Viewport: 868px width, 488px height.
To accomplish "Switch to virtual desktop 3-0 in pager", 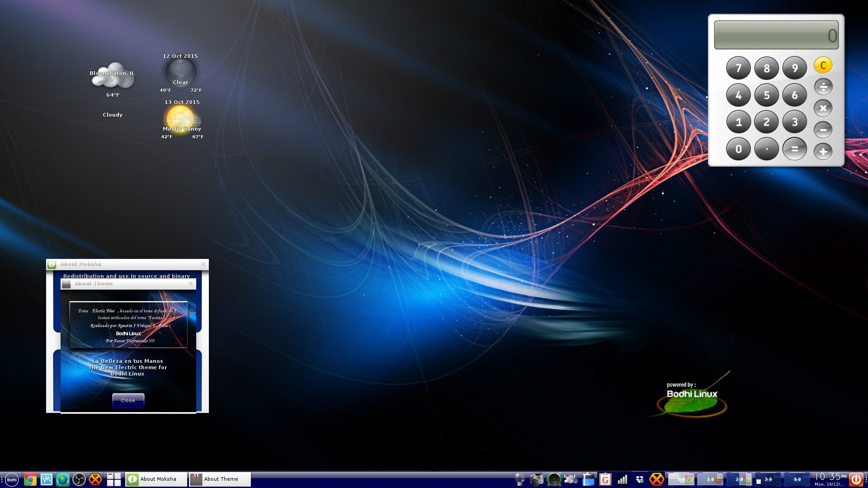I will 768,479.
